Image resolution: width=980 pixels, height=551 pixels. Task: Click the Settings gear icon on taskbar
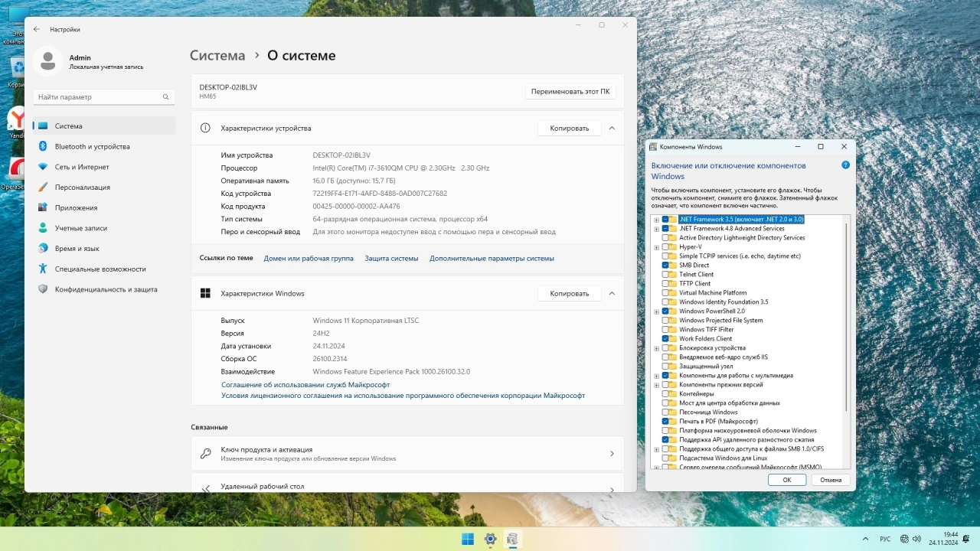(x=491, y=539)
